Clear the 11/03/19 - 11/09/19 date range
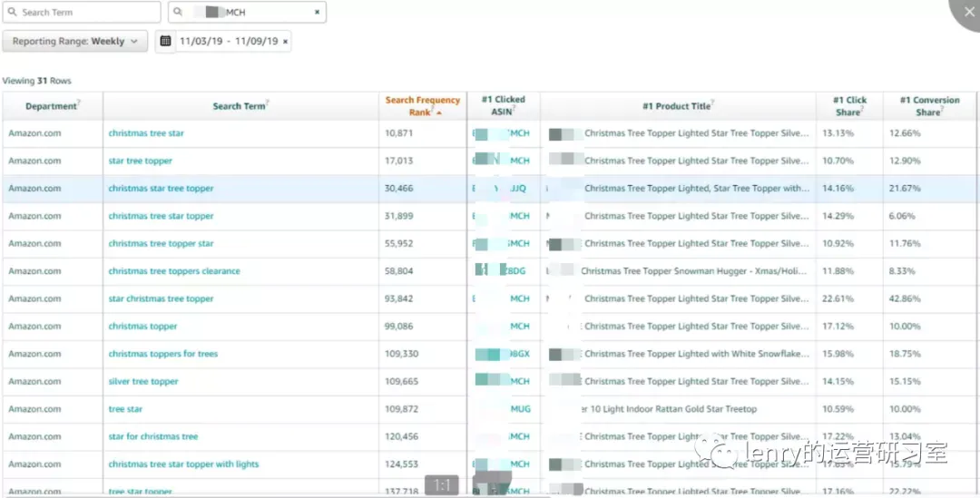Image resolution: width=980 pixels, height=498 pixels. [x=285, y=41]
